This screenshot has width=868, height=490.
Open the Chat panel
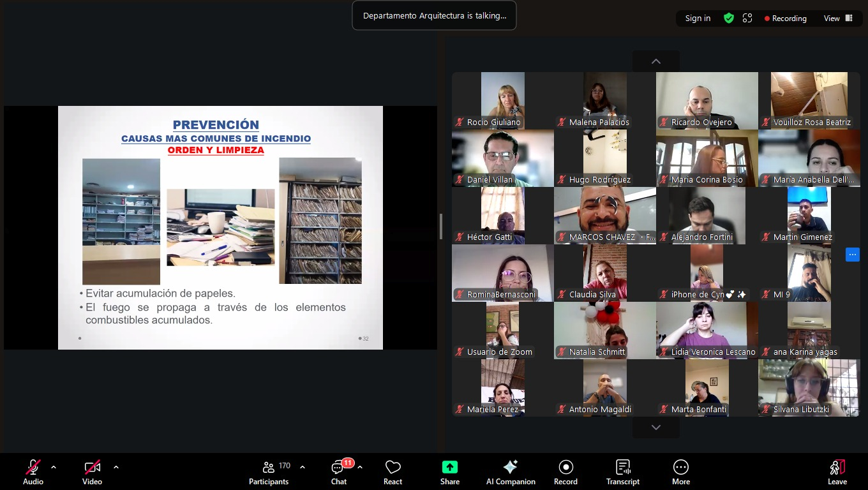(338, 472)
